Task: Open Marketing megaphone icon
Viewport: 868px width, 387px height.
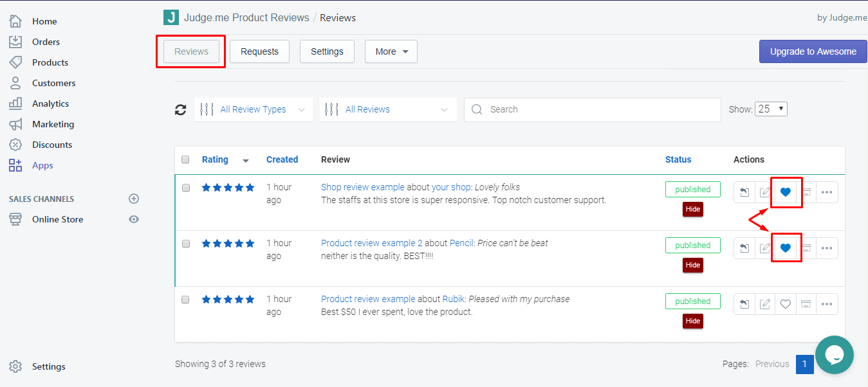Action: (x=15, y=124)
